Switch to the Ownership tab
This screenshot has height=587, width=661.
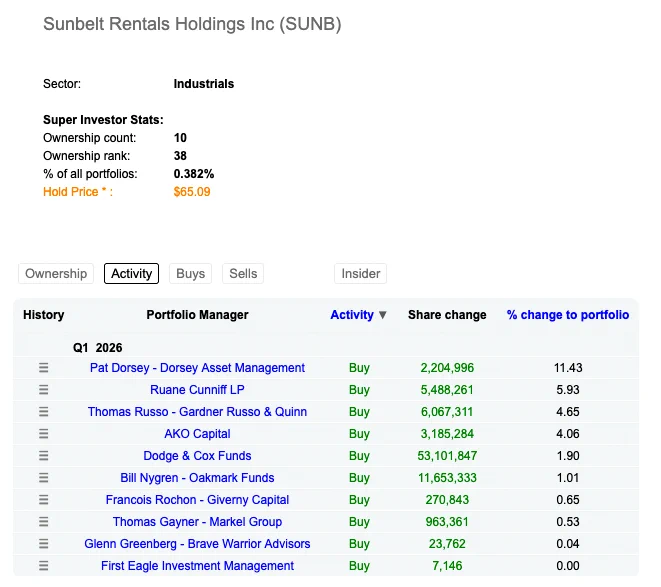point(56,274)
